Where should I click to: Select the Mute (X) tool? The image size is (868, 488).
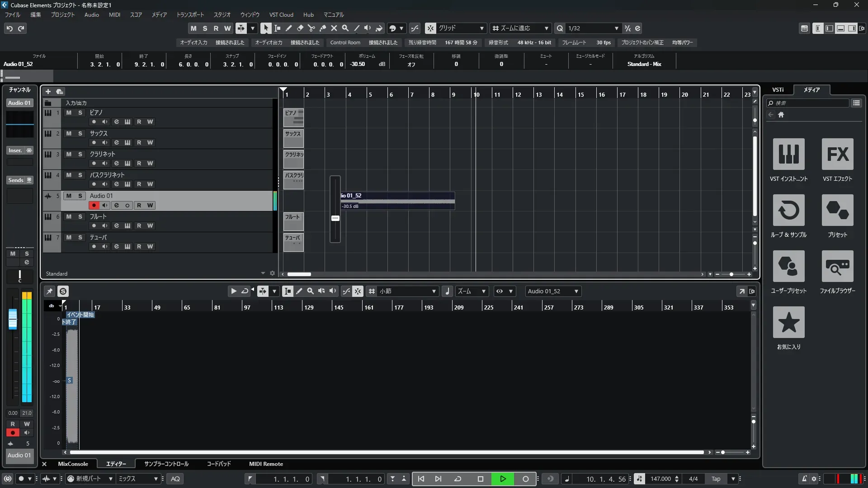point(334,28)
